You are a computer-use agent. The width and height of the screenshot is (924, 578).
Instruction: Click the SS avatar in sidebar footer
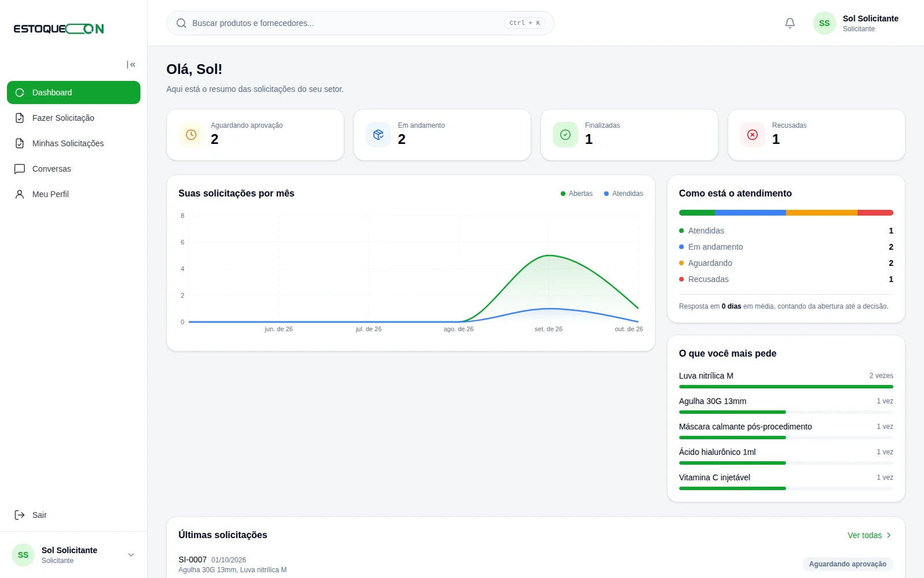[x=23, y=555]
